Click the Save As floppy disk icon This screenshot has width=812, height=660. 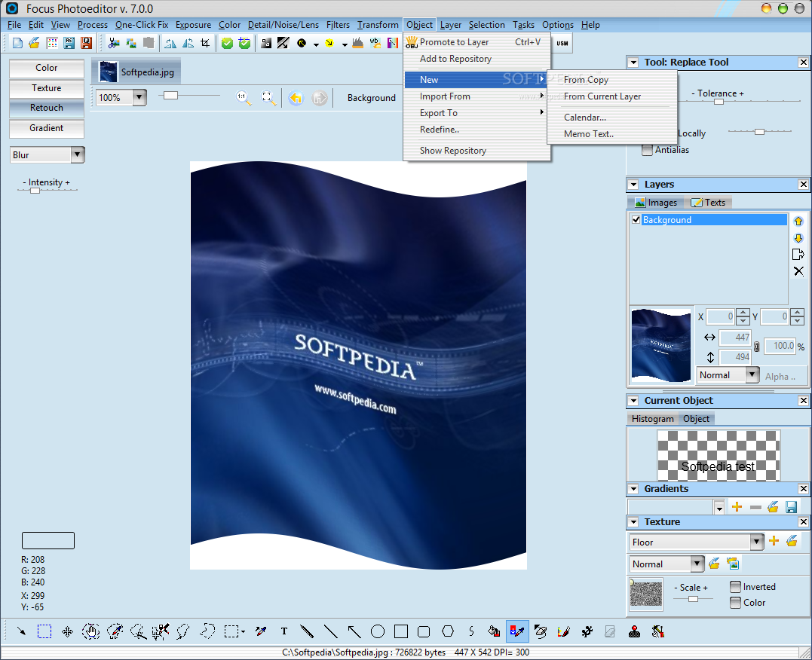[x=69, y=43]
